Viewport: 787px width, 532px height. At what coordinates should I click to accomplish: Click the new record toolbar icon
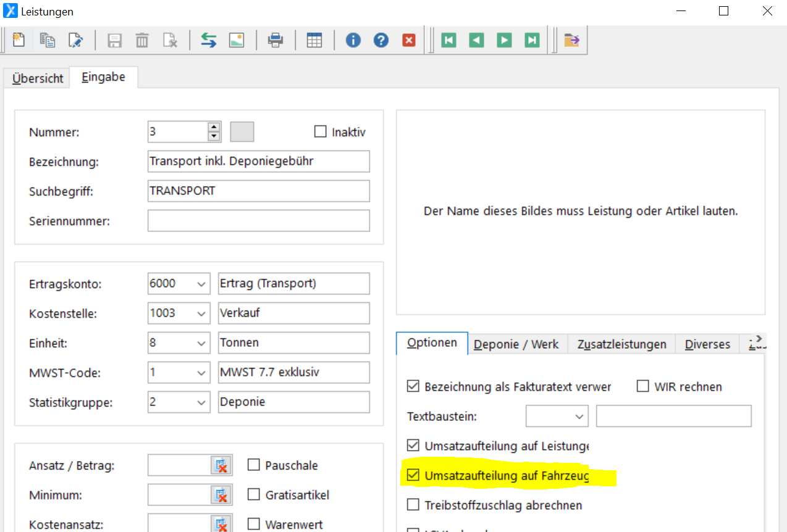(x=19, y=41)
